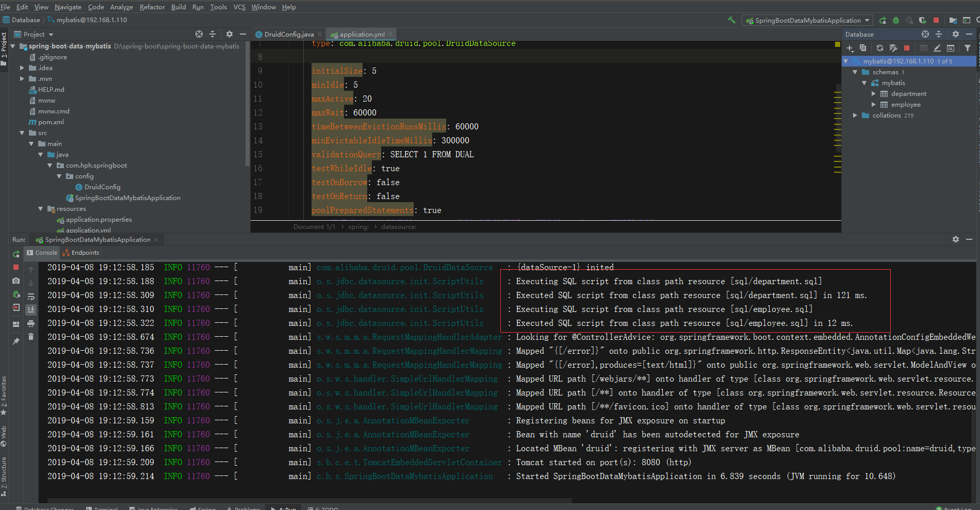The width and height of the screenshot is (980, 510).
Task: Select application.properties in project tree
Action: 99,219
